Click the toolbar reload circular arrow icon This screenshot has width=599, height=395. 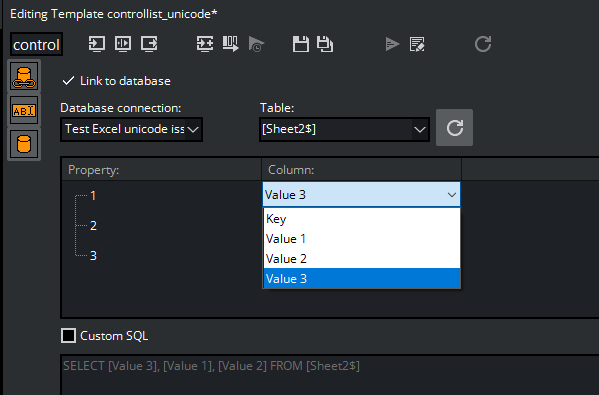483,44
